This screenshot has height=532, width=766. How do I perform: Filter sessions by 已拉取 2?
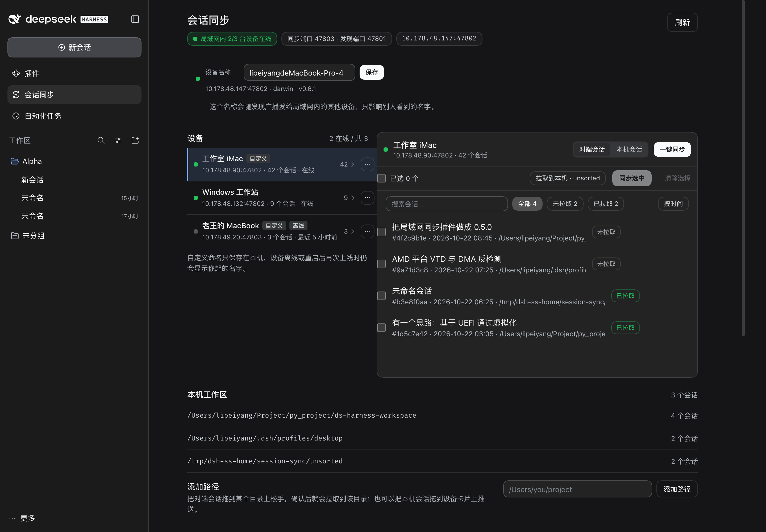tap(606, 204)
